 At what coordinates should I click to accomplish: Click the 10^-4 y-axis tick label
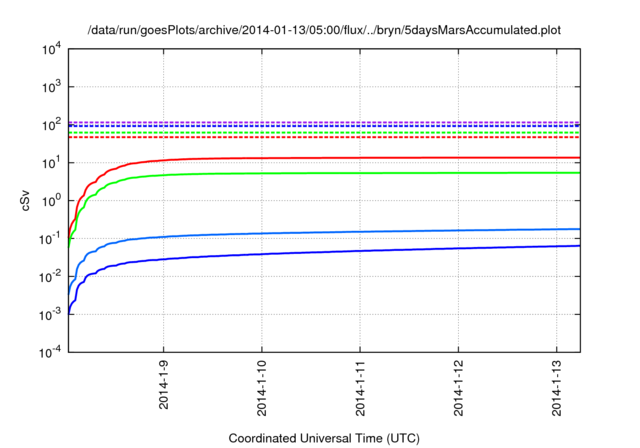pos(50,352)
